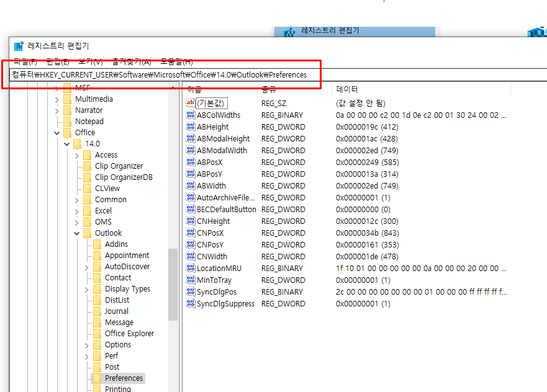Collapse the Outlook tree node
Screen dimensions: 547x392
[77, 233]
